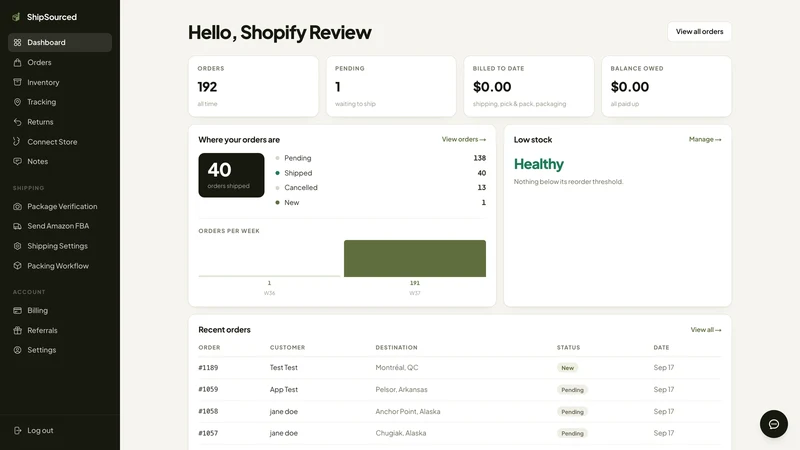The height and width of the screenshot is (450, 800).
Task: Click destination Anchor Point, Alaska
Action: click(408, 412)
